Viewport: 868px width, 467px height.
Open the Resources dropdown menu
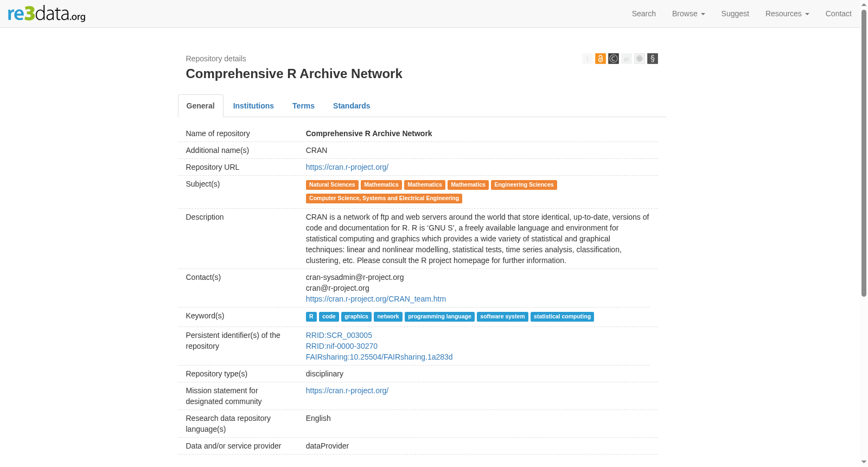coord(787,14)
